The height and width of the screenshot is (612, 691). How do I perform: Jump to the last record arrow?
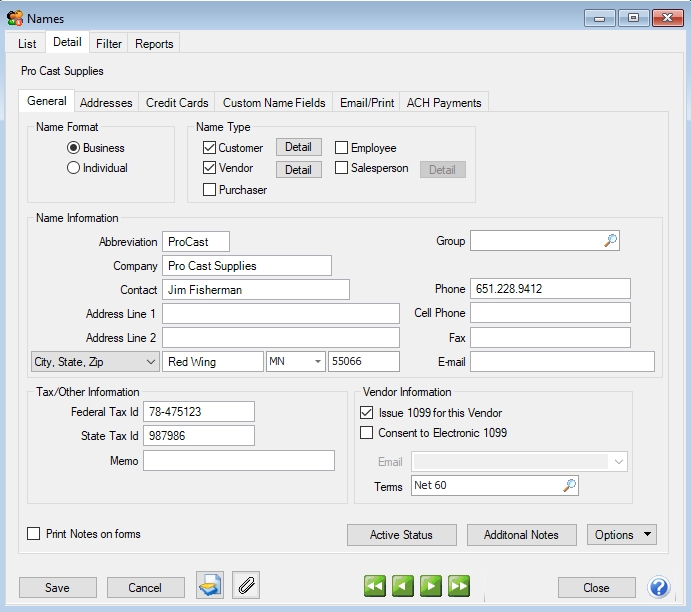coord(459,587)
